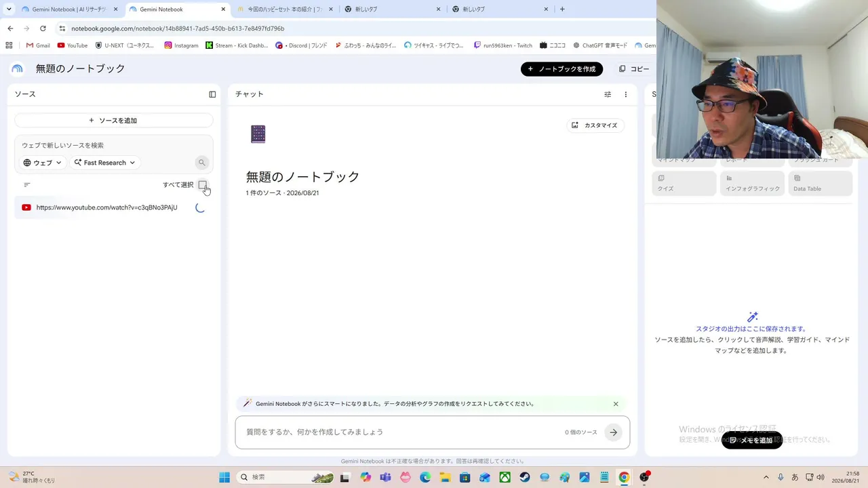Dismiss the Gemini Notebook smart banner

pyautogui.click(x=616, y=404)
